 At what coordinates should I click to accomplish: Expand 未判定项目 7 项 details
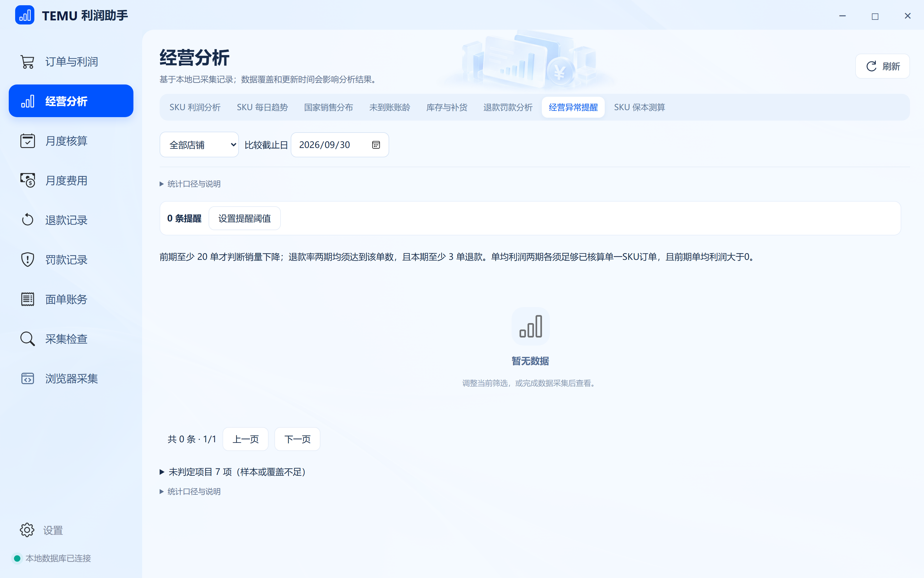[232, 472]
